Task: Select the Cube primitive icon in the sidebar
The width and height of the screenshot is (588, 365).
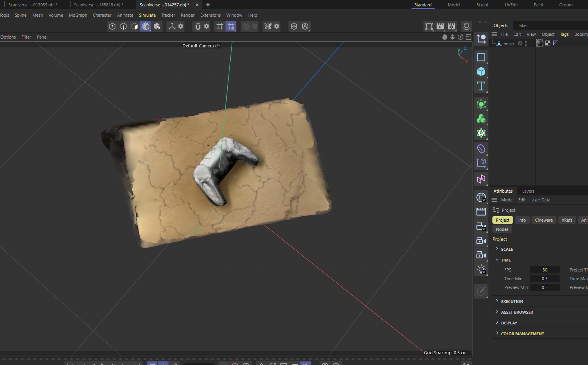Action: tap(481, 72)
